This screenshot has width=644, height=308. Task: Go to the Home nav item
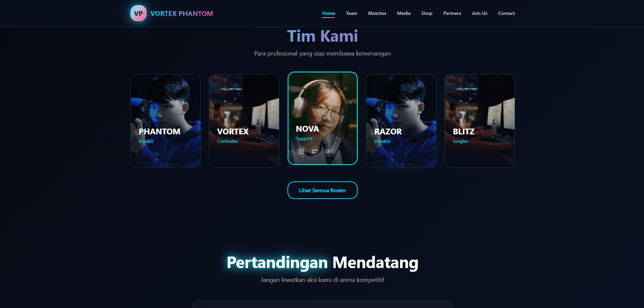point(328,13)
